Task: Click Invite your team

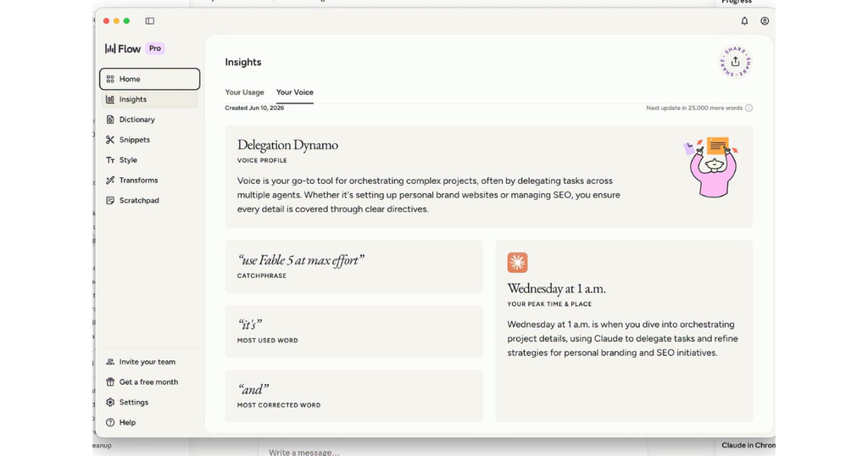Action: click(149, 362)
